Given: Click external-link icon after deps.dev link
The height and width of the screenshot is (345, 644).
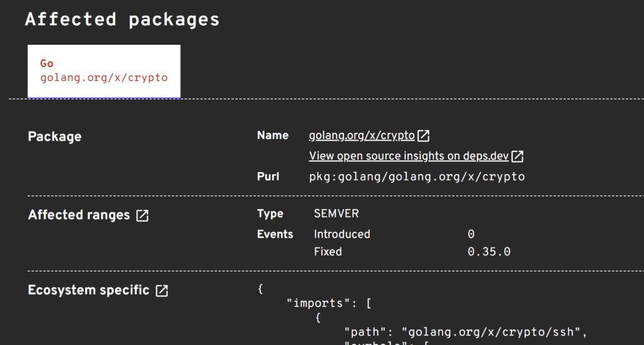Looking at the screenshot, I should point(518,156).
